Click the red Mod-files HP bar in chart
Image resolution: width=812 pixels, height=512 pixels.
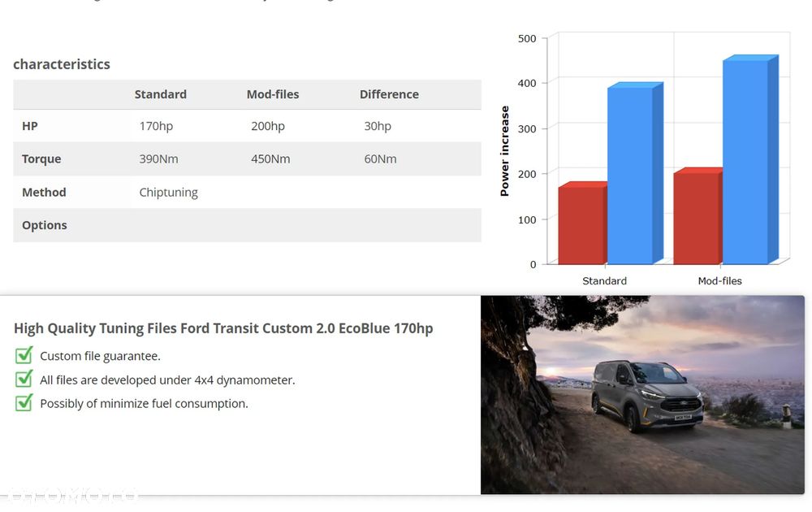tap(697, 217)
